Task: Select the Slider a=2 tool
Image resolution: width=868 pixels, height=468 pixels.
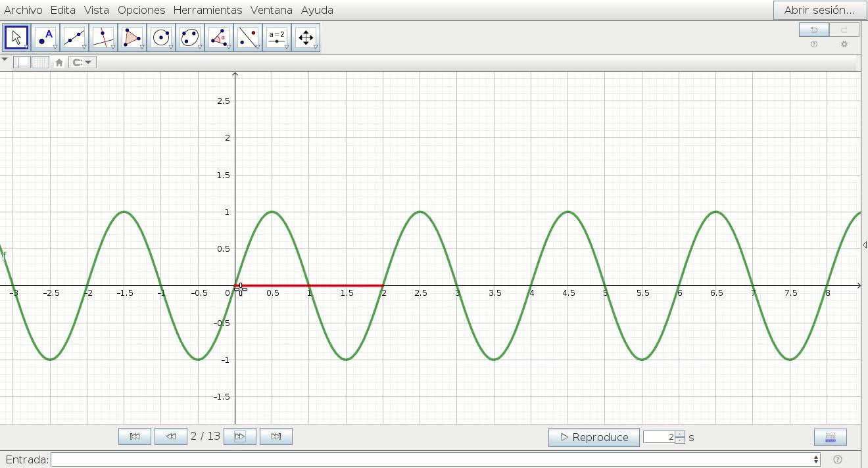Action: (x=277, y=37)
